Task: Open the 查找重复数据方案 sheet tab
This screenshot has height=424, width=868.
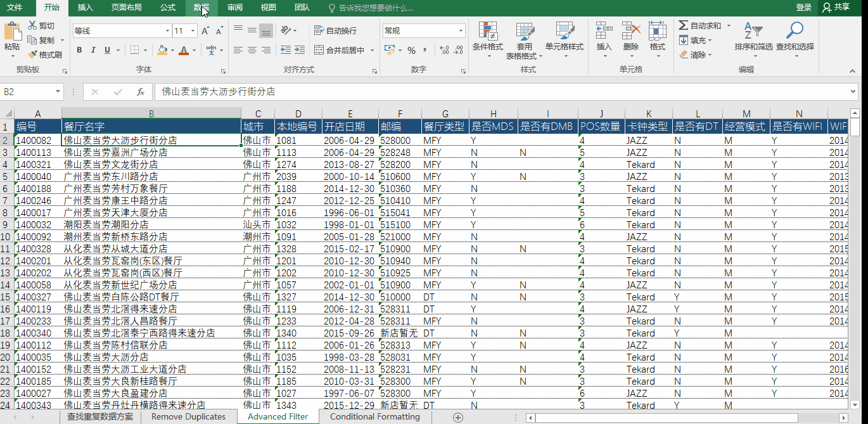Action: [100, 417]
